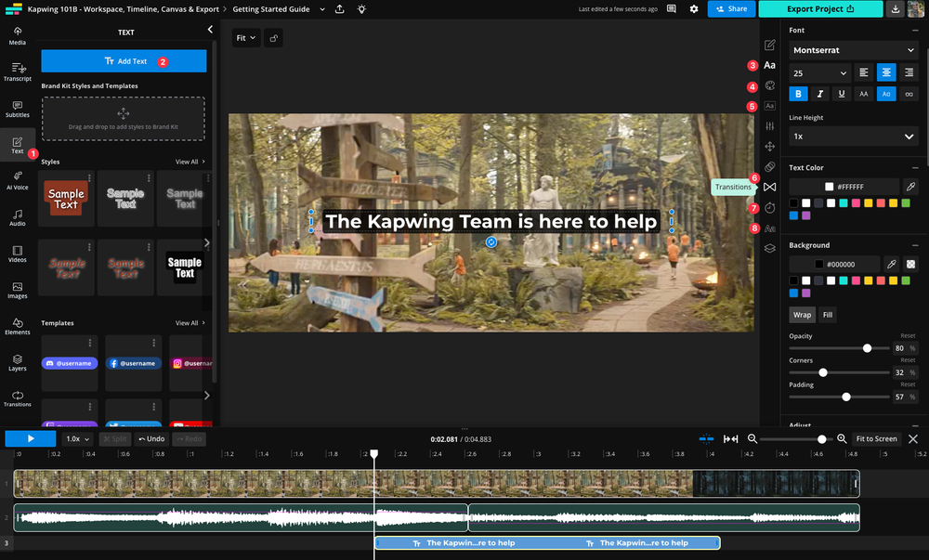The image size is (929, 560).
Task: Toggle bold formatting on the text
Action: [x=797, y=93]
